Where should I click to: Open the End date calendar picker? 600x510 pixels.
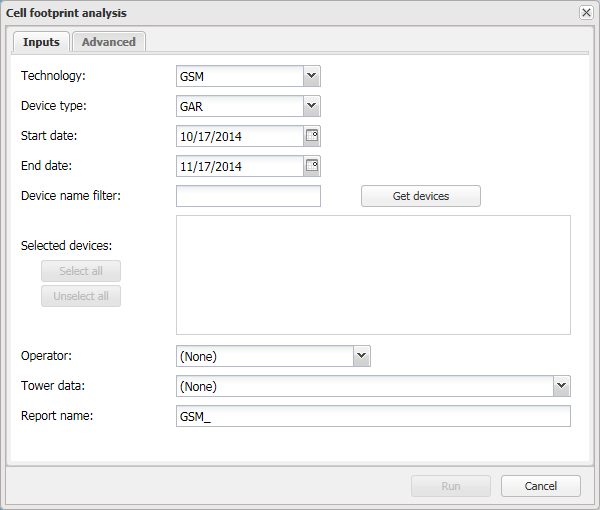(311, 166)
